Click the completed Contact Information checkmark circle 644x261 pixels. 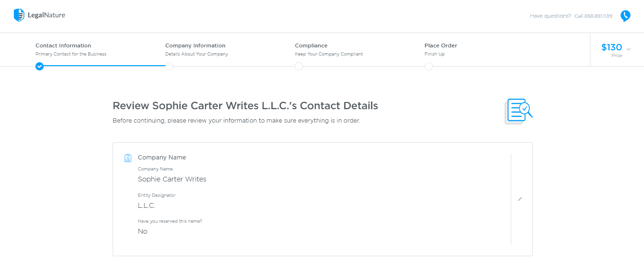[39, 66]
